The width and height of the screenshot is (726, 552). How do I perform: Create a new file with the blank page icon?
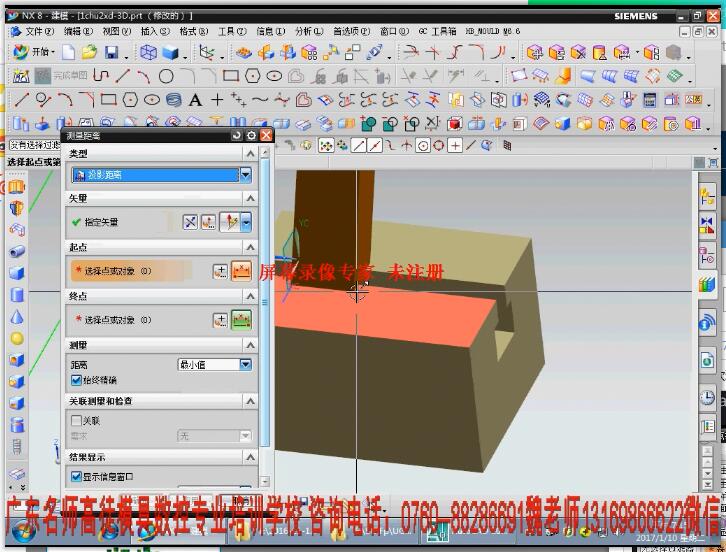pos(68,52)
